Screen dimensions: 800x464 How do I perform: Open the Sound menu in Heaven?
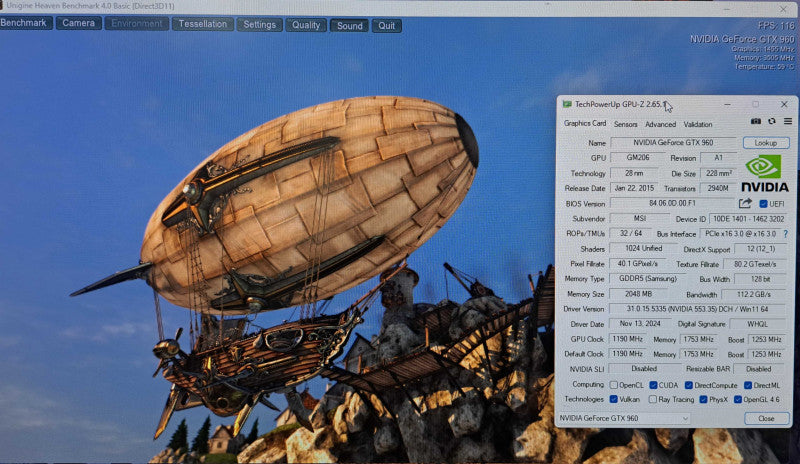coord(349,26)
